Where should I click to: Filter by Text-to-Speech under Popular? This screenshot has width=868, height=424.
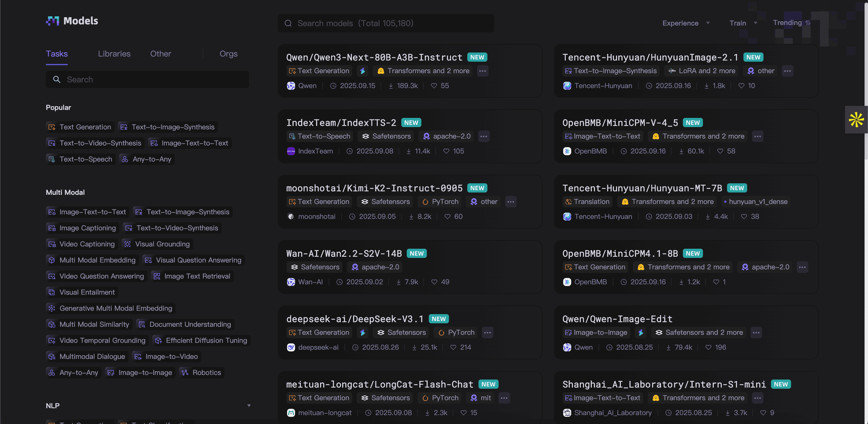point(81,159)
